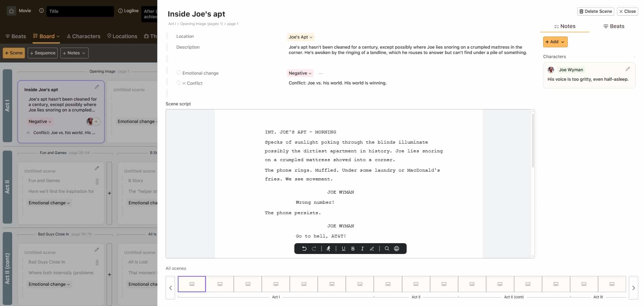The width and height of the screenshot is (644, 306).
Task: Click the running man action icon
Action: click(328, 249)
